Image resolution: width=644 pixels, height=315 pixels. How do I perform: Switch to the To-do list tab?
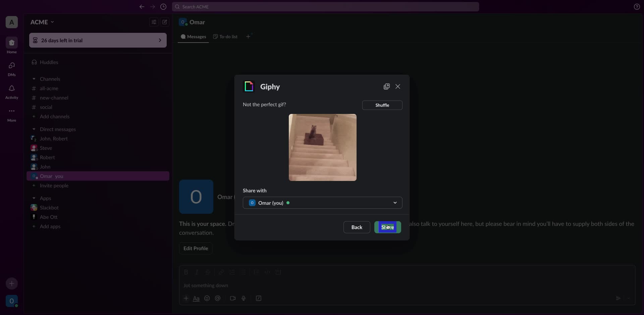[x=225, y=37]
